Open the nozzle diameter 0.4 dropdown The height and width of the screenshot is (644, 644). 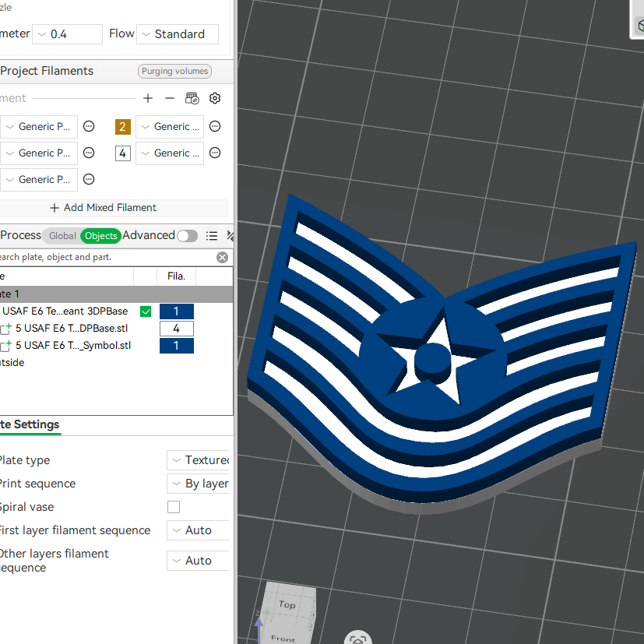click(67, 34)
